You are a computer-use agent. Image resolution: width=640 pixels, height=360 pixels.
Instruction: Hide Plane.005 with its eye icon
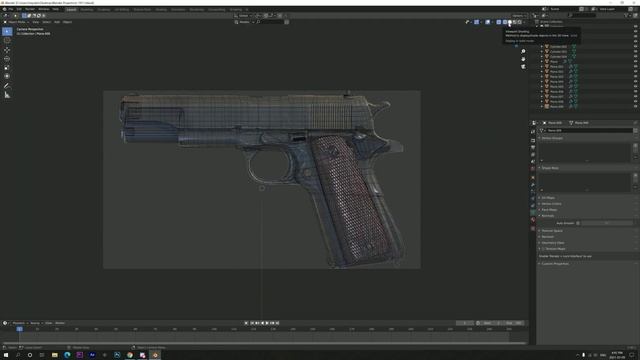pyautogui.click(x=636, y=87)
